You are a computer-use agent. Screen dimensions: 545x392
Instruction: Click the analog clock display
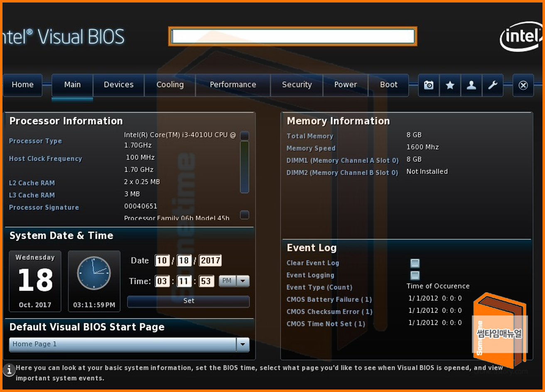tap(94, 273)
